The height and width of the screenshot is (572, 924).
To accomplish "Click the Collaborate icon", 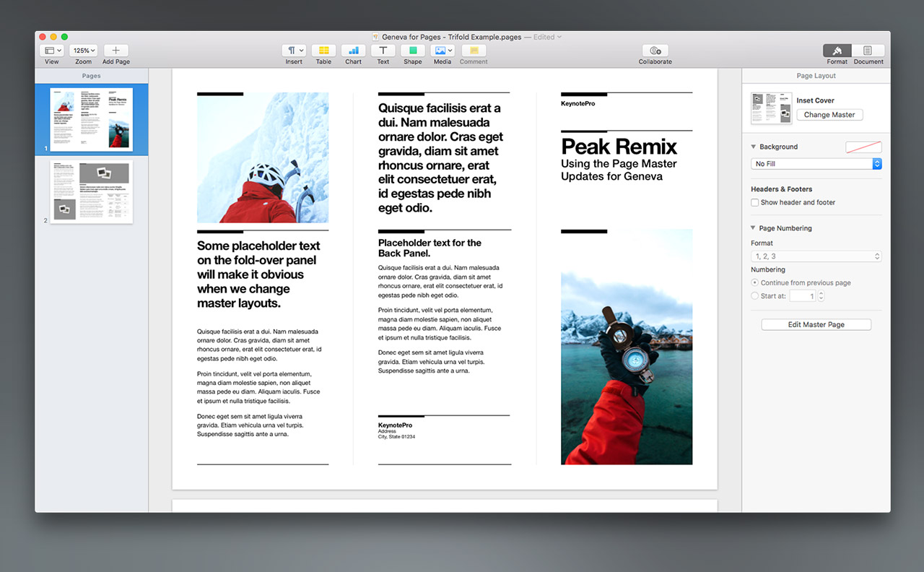I will coord(655,51).
